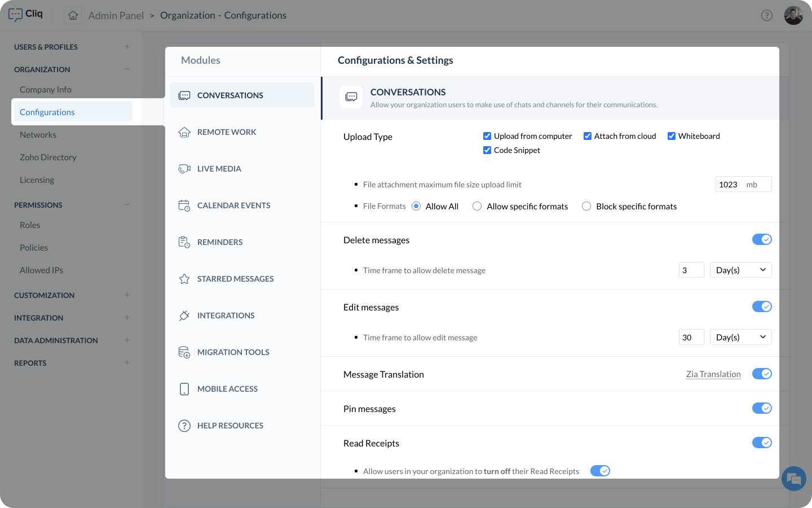Switch to the Calendar Events module

[233, 205]
